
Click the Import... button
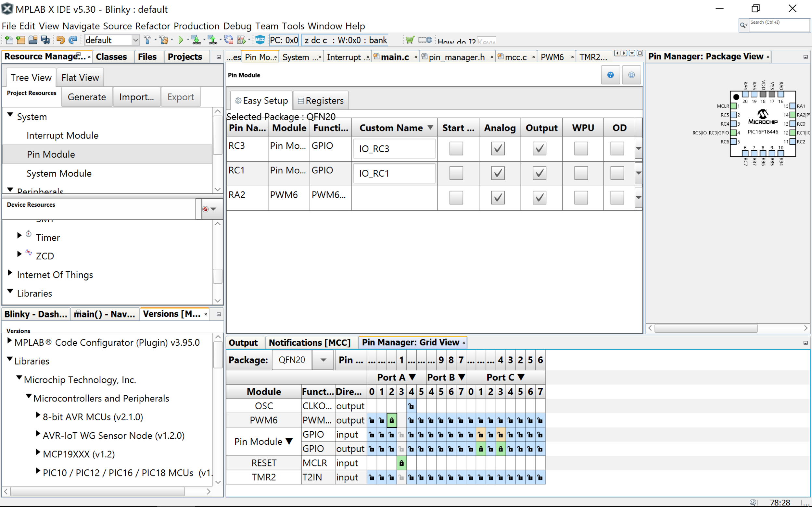coord(136,97)
